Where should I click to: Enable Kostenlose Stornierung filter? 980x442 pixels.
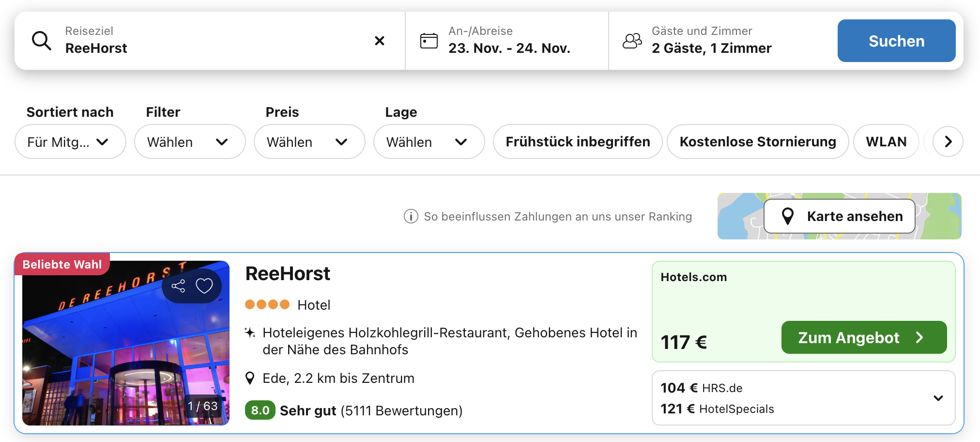[x=757, y=142]
